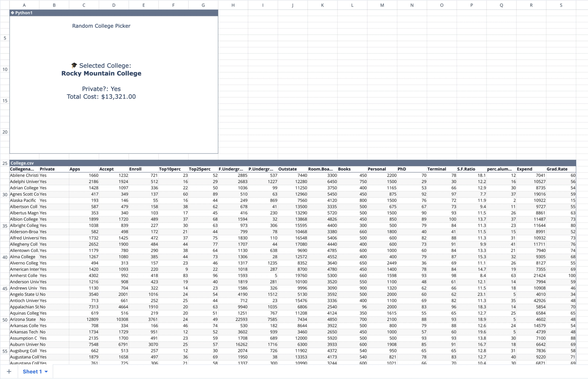Screen dimensions: 588x379
Task: Select Personal value 2449 cell
Action: 382,263
